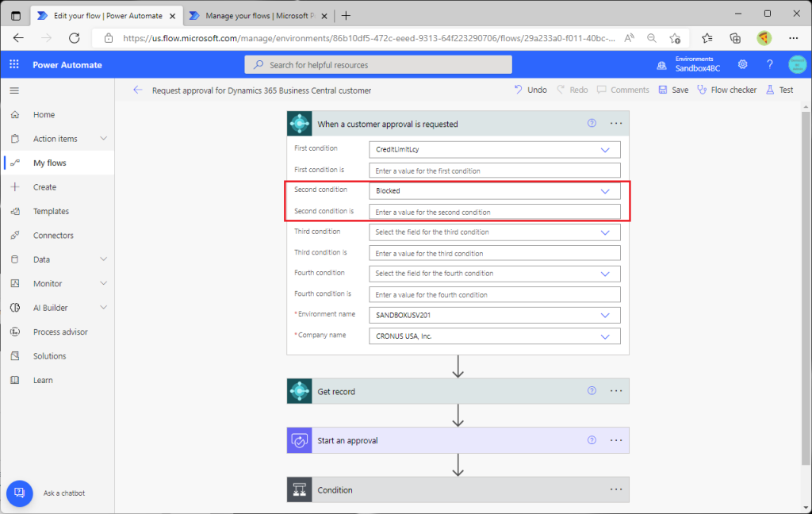Open a new browser tab
Image resolution: width=812 pixels, height=514 pixels.
click(x=346, y=16)
